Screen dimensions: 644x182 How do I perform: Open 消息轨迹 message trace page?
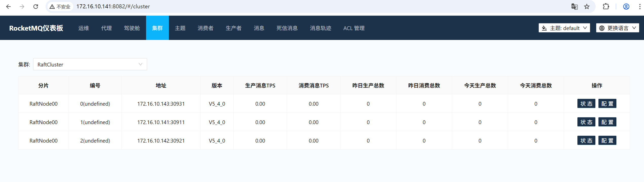pos(320,28)
